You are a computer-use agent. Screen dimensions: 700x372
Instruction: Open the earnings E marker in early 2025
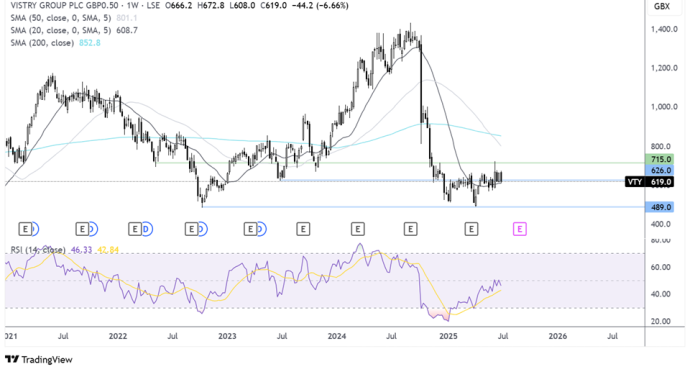pos(471,230)
